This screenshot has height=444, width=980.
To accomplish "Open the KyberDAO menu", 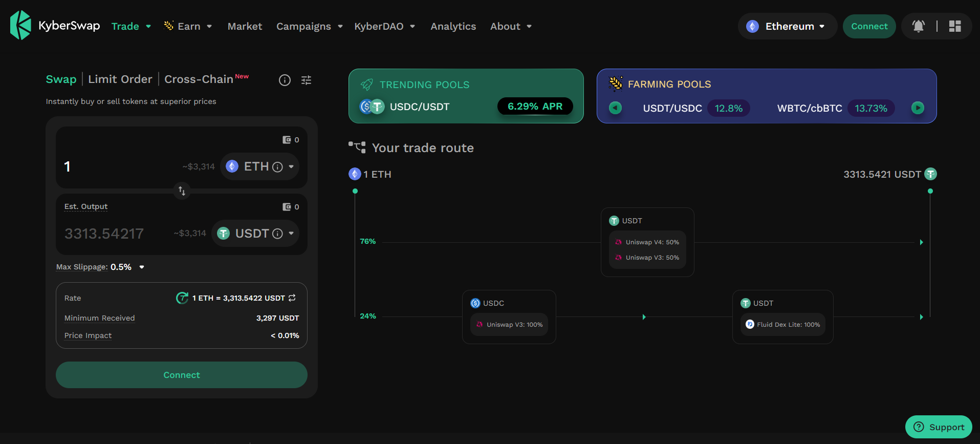I will click(x=384, y=26).
